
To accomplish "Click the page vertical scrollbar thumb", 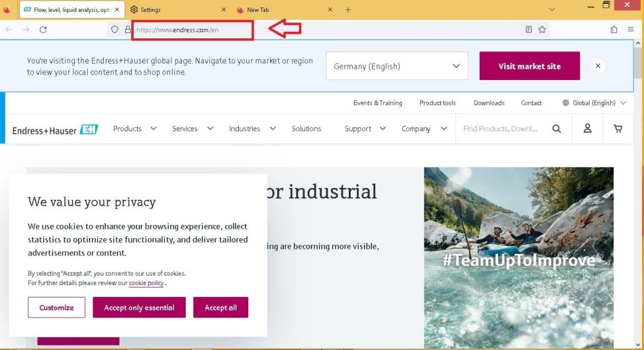I will coord(637,64).
